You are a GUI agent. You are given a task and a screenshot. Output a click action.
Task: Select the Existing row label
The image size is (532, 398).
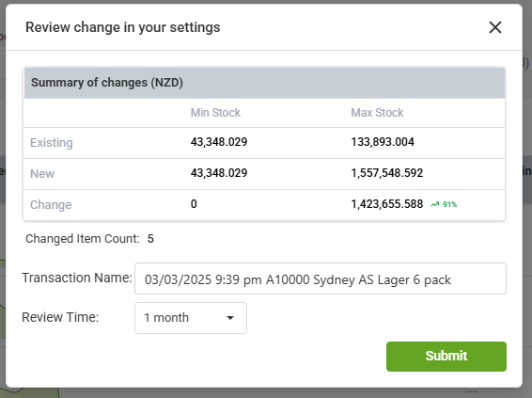tap(52, 143)
